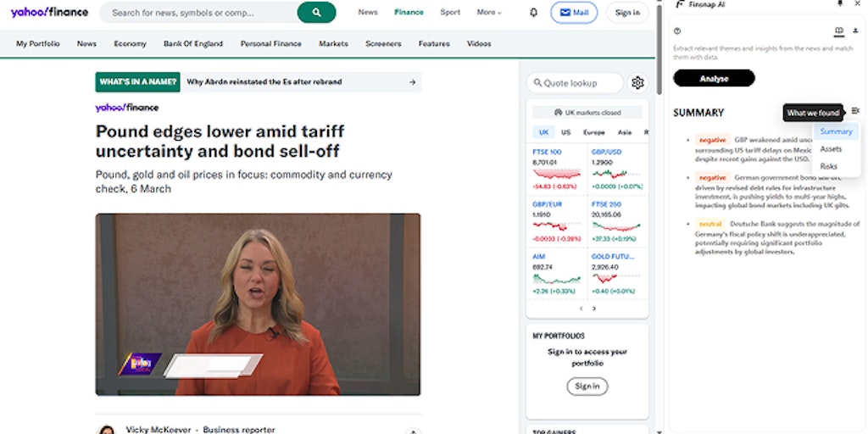Click the Yahoo Finance logo above article headline
Image resolution: width=868 pixels, height=434 pixels.
pyautogui.click(x=127, y=108)
